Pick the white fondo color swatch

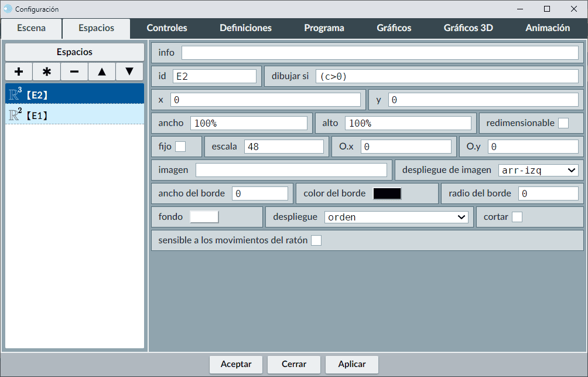point(204,217)
